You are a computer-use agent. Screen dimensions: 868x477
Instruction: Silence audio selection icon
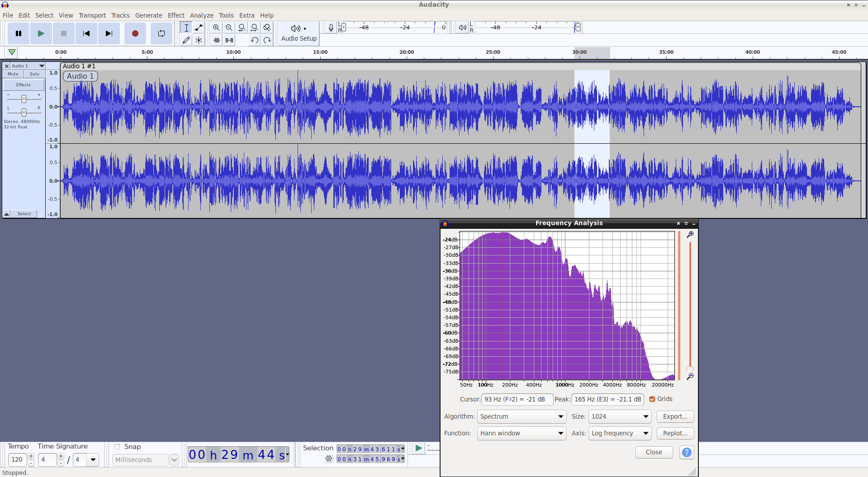tap(229, 40)
